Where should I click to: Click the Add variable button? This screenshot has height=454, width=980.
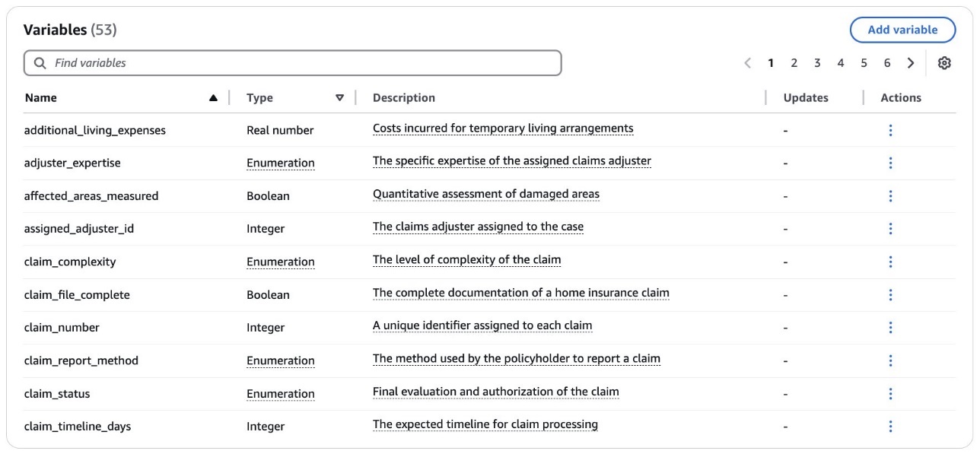click(902, 30)
